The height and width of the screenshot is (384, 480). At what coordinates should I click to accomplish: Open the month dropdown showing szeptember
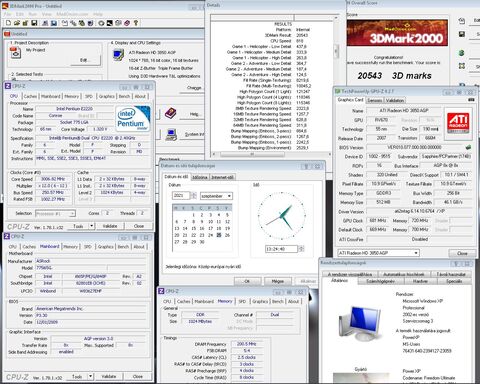pos(216,196)
